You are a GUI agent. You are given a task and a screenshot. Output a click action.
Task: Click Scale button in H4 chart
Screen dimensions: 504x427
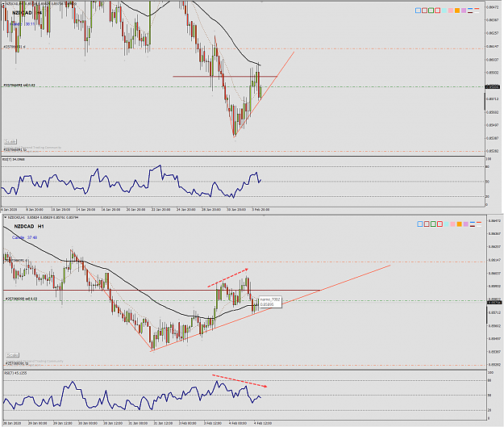(10, 141)
